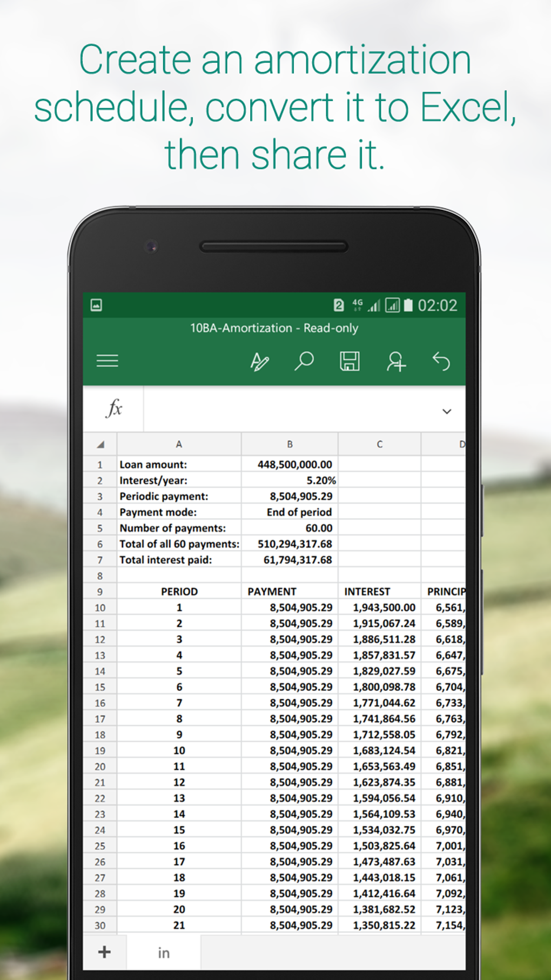The image size is (551, 980).
Task: Select the 60.00 cell
Action: [290, 528]
